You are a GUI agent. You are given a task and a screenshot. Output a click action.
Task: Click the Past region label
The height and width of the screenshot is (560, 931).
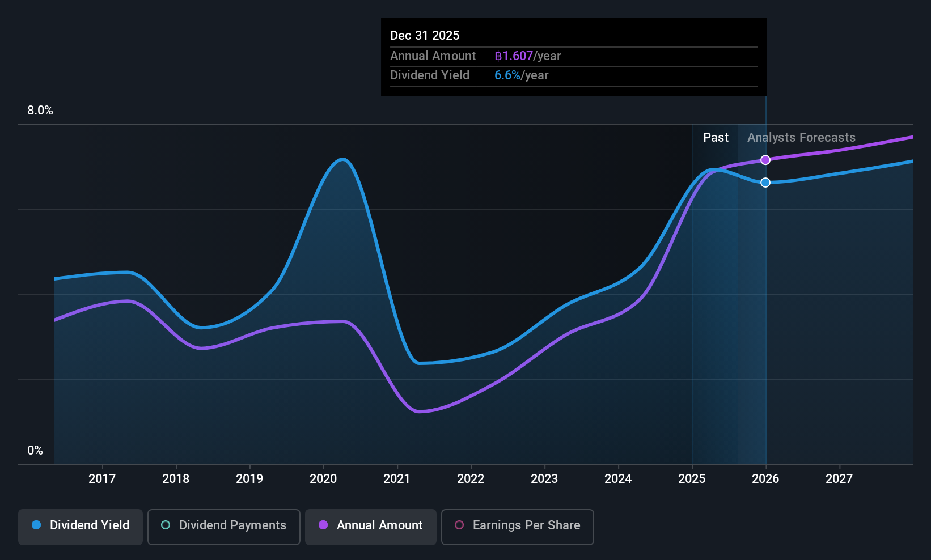tap(716, 137)
